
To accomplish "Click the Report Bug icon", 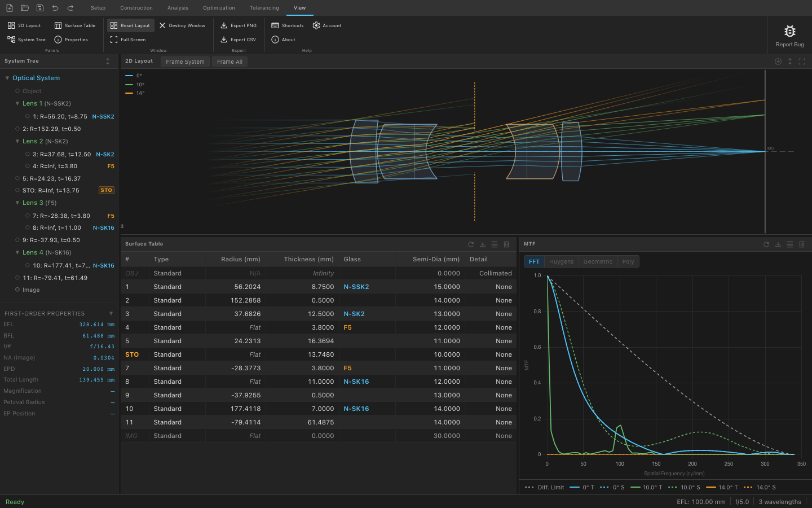I will click(x=789, y=32).
